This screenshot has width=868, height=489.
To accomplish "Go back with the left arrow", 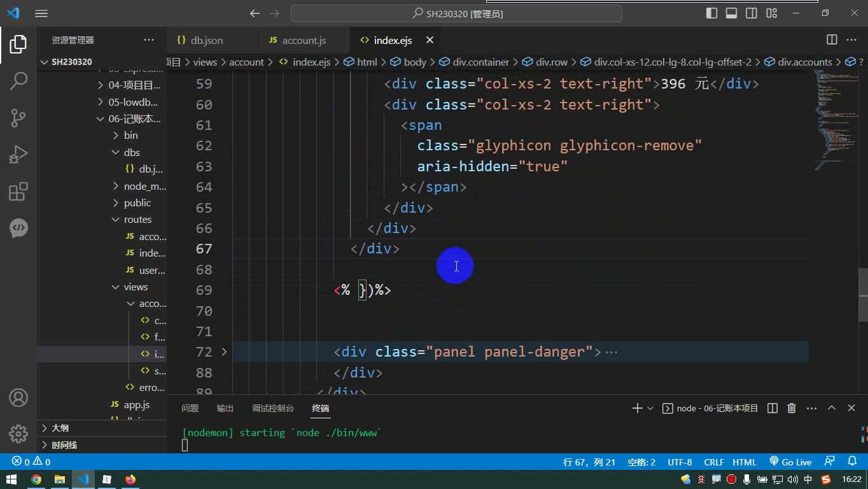I will click(255, 13).
